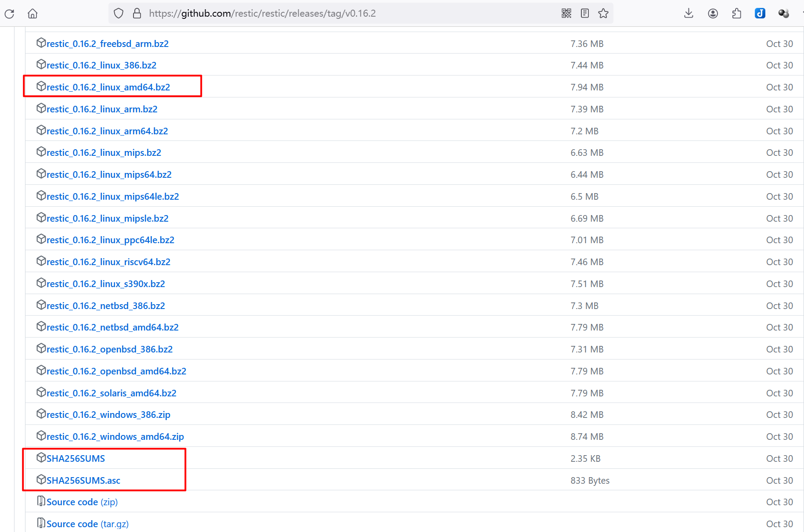This screenshot has width=804, height=532.
Task: Reload the page with the refresh icon
Action: [9, 14]
